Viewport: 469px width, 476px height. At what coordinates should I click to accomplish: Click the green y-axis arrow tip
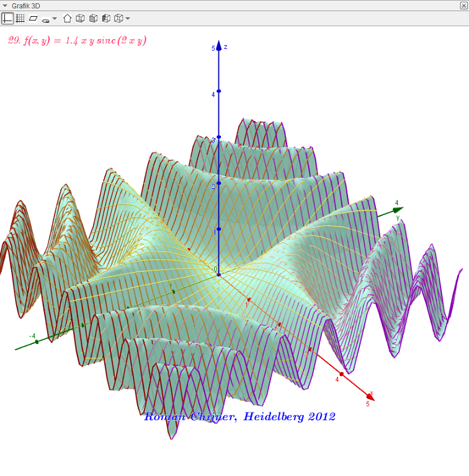coord(398,209)
